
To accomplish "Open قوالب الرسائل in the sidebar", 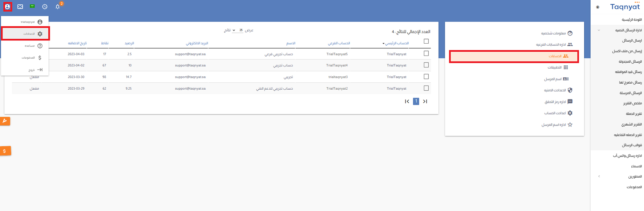I will click(632, 145).
